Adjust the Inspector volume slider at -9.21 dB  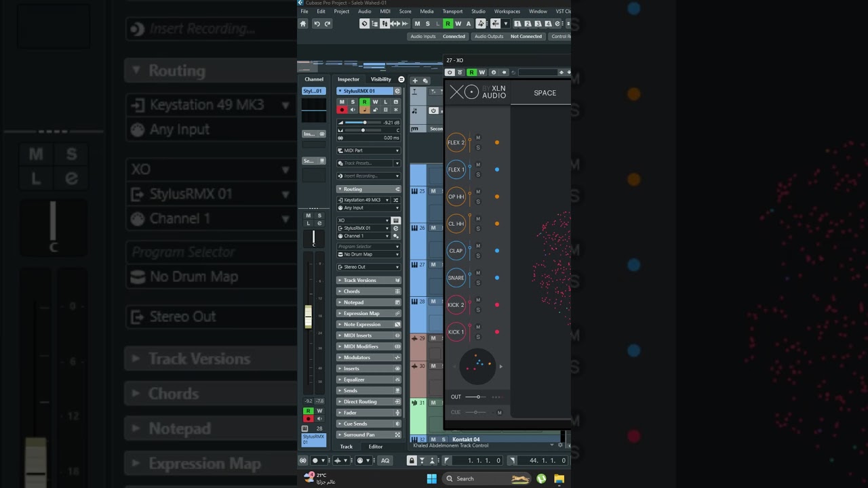[x=365, y=123]
